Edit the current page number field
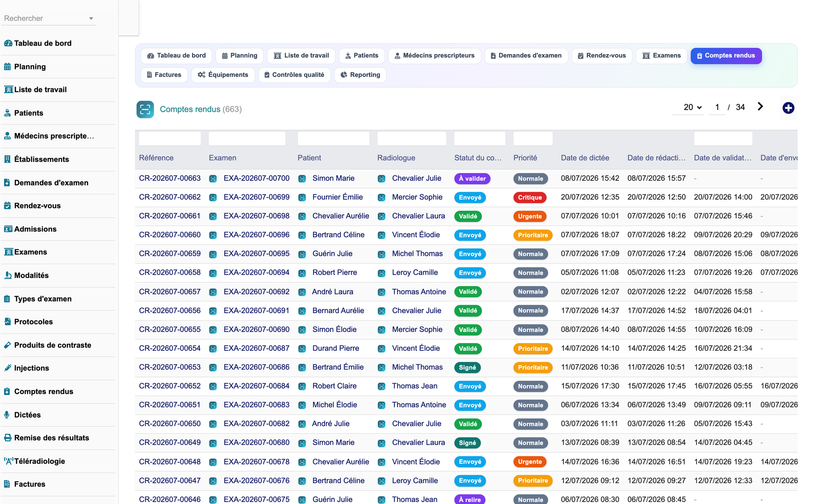This screenshot has height=504, width=815. [717, 107]
